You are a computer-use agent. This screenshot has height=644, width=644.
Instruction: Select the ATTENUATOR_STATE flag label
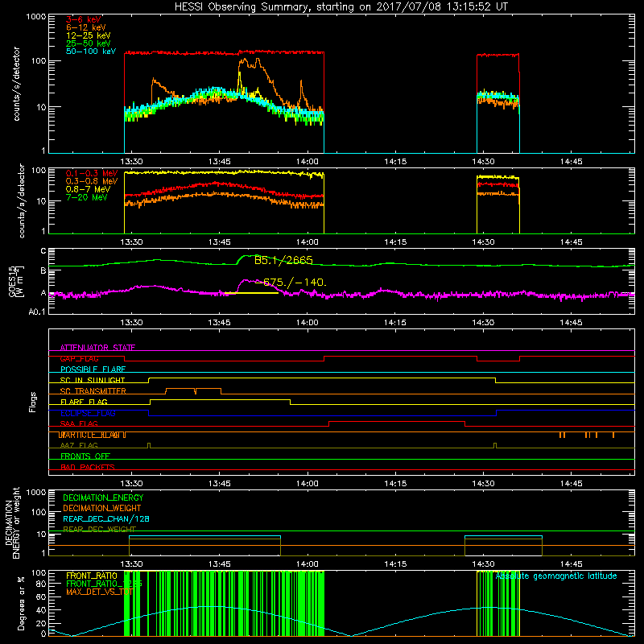[x=97, y=348]
